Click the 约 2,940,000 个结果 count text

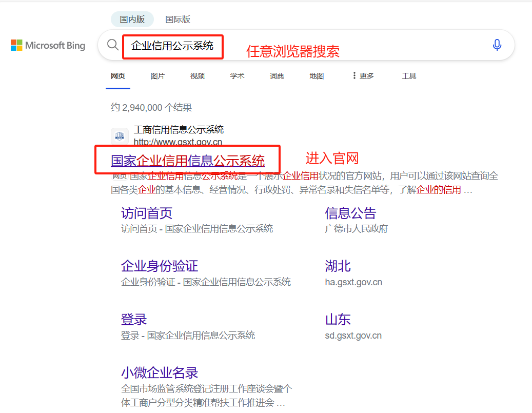click(151, 108)
